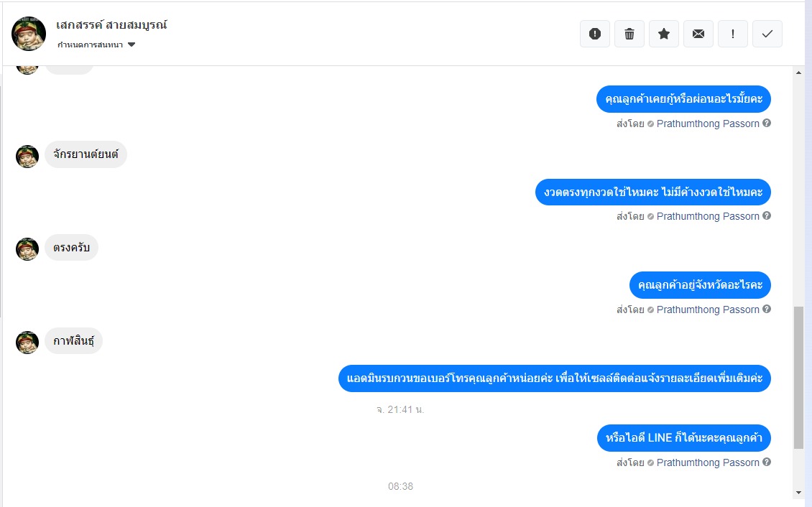The image size is (812, 507).
Task: Click scrollbar down arrow in chat
Action: tap(798, 493)
